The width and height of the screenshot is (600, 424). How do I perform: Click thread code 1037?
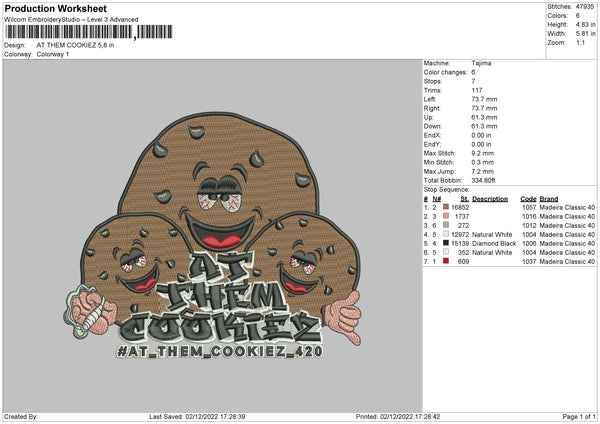tap(529, 261)
